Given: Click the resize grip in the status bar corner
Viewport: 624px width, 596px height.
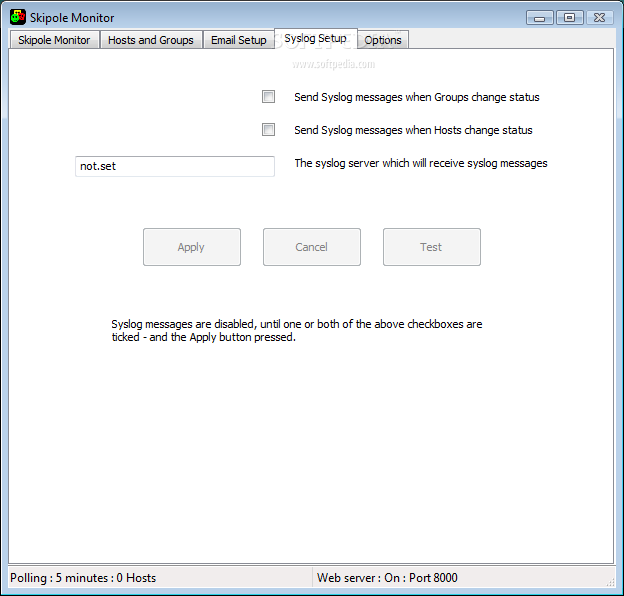Looking at the screenshot, I should pyautogui.click(x=610, y=582).
